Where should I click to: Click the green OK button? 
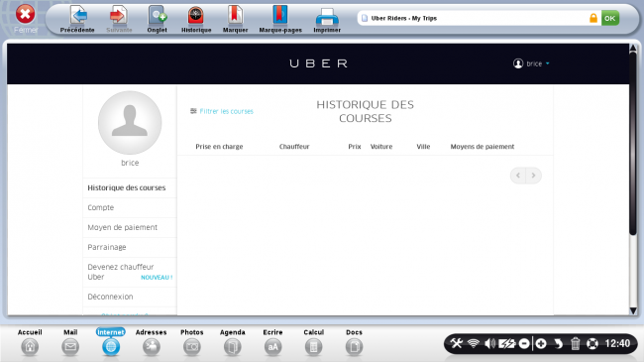610,18
